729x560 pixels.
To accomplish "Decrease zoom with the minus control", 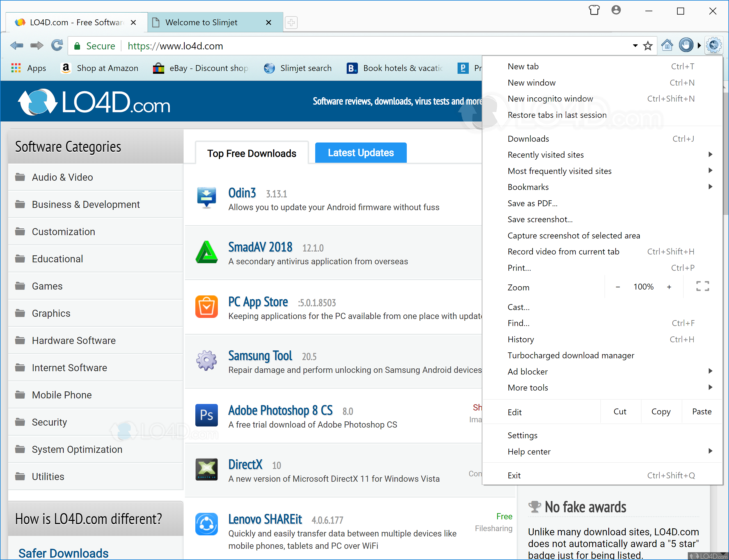I will 618,286.
